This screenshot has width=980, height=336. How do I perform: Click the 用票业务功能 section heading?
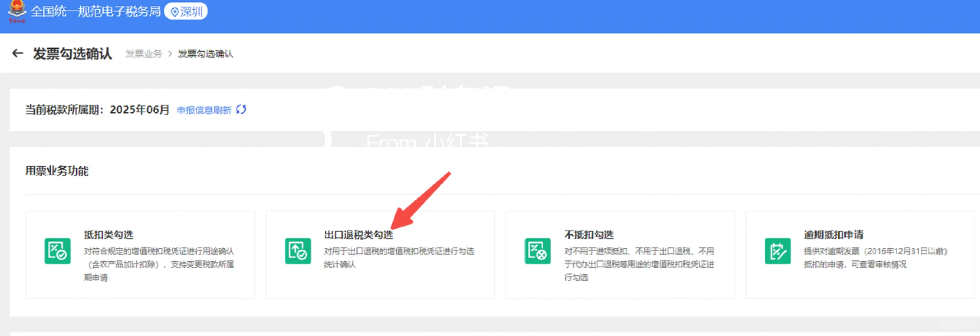58,171
